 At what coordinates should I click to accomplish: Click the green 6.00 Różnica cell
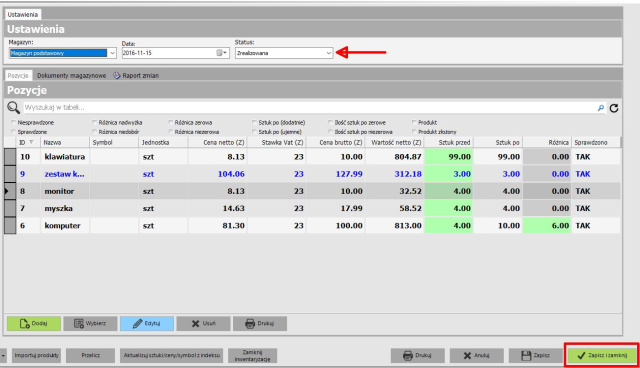tap(547, 226)
